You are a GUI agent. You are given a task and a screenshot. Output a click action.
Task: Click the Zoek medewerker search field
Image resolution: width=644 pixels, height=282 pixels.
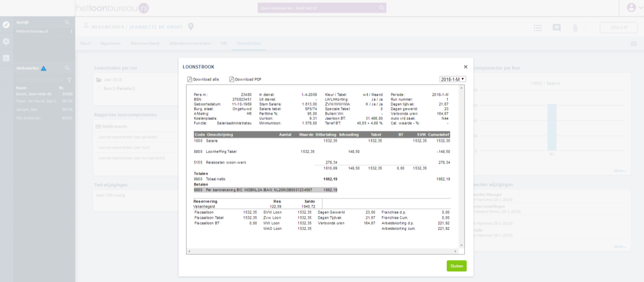point(317,8)
